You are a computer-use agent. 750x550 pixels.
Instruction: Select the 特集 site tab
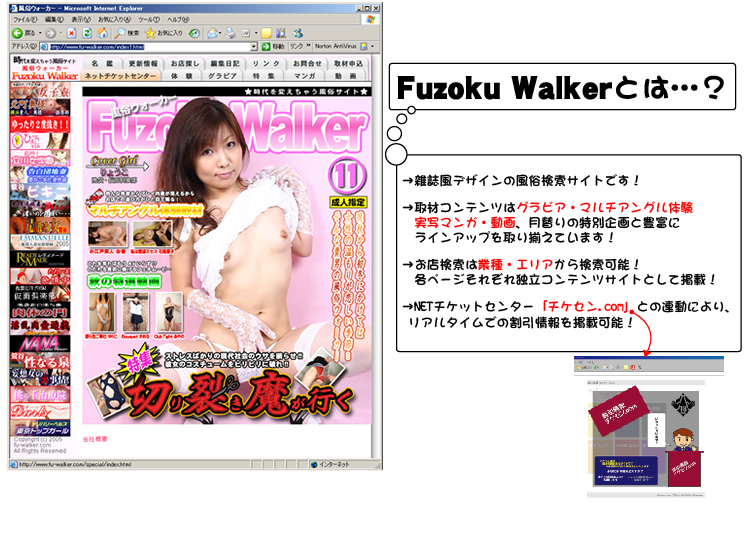[x=264, y=76]
